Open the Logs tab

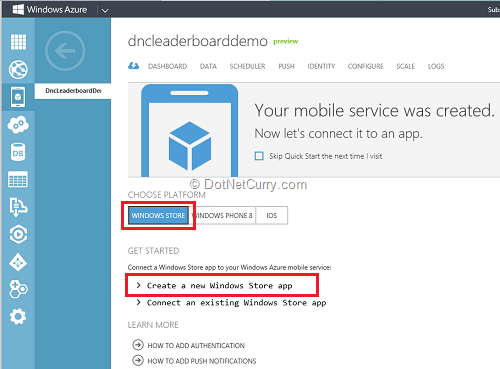436,66
